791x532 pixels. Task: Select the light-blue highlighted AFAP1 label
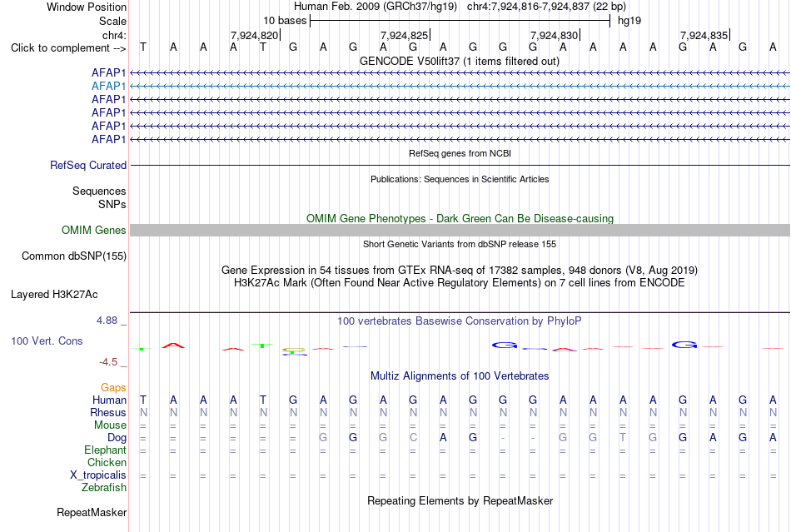point(108,87)
